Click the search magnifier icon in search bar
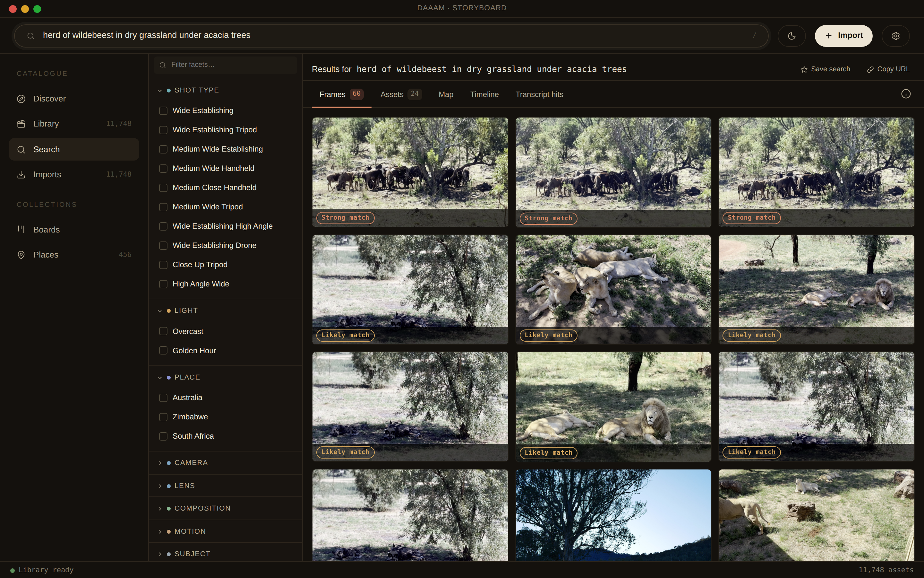Screen dimensions: 924x578 pyautogui.click(x=31, y=36)
